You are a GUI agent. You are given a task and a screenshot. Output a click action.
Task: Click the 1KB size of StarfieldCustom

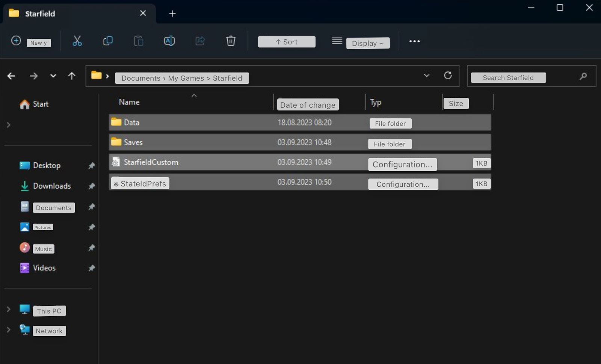click(x=481, y=163)
